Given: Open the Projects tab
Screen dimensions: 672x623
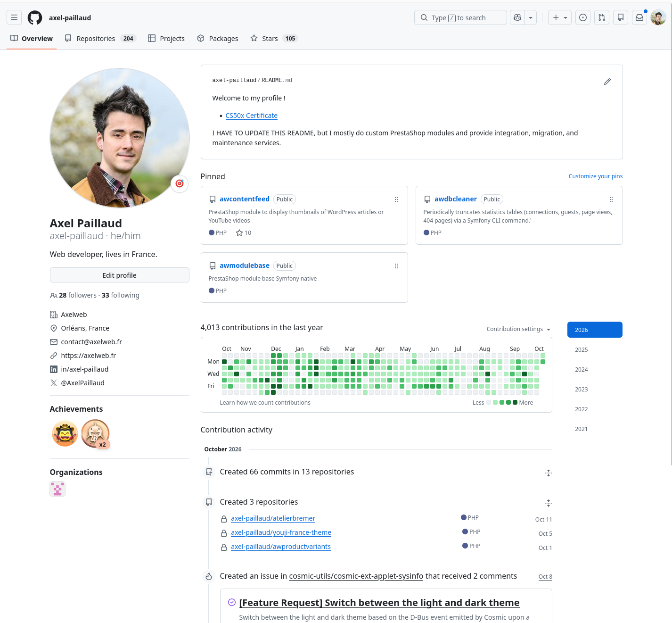Looking at the screenshot, I should pos(166,39).
